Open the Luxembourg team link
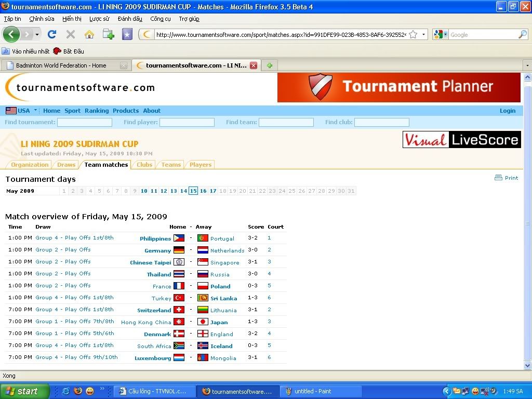Image resolution: width=532 pixels, height=399 pixels. coord(153,358)
